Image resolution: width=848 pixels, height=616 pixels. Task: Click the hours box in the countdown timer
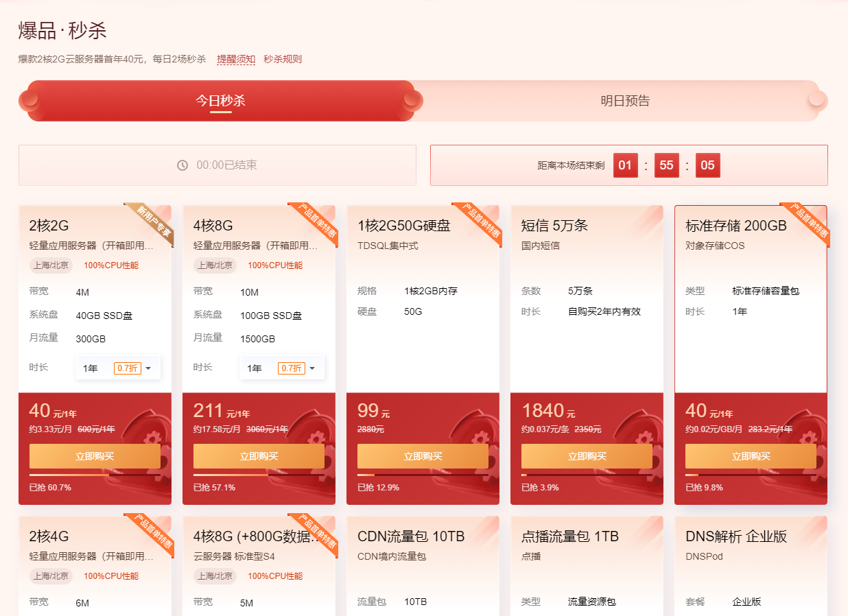tap(625, 165)
